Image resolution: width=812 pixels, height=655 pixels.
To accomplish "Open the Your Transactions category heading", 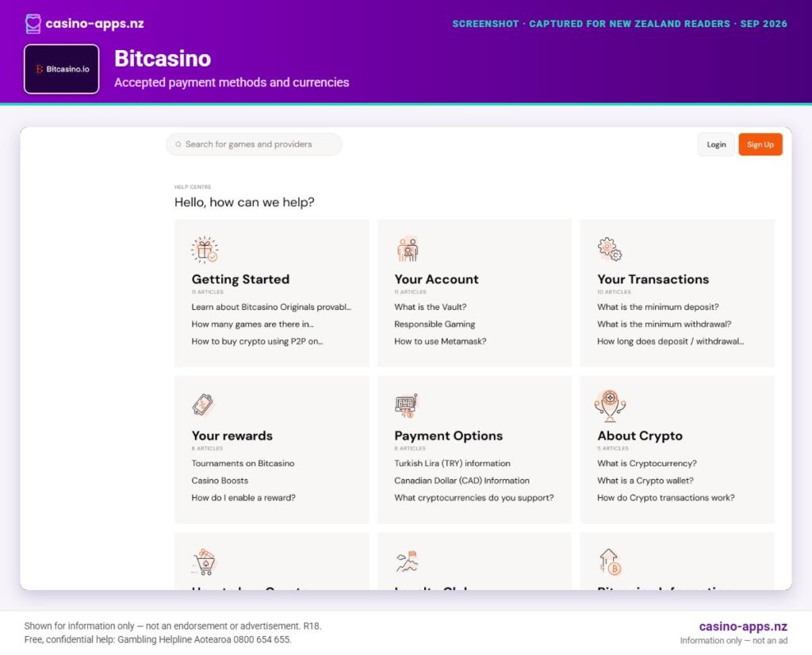I will pyautogui.click(x=653, y=279).
